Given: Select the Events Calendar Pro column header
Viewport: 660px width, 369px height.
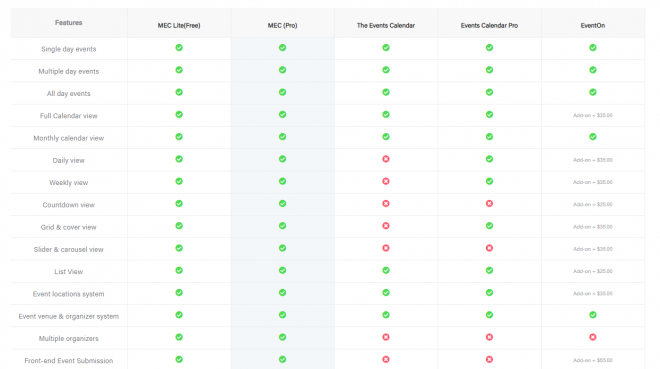Looking at the screenshot, I should [x=489, y=26].
